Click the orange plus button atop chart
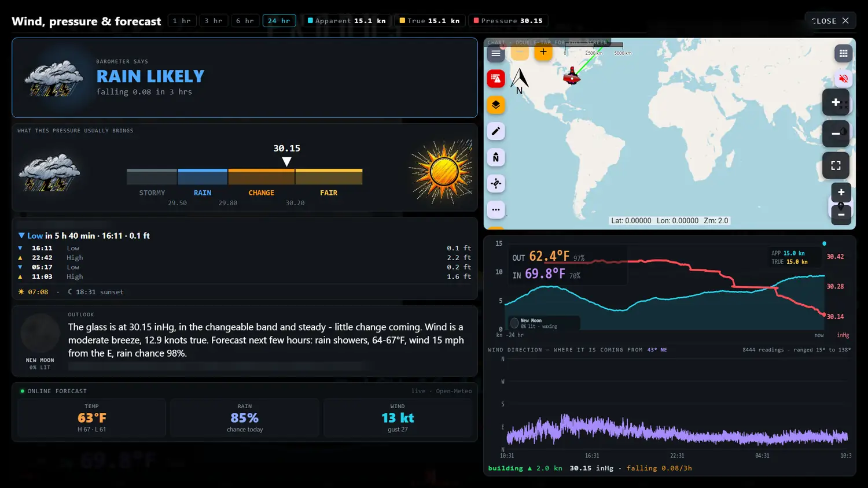Screen dimensions: 868x488 (543, 52)
